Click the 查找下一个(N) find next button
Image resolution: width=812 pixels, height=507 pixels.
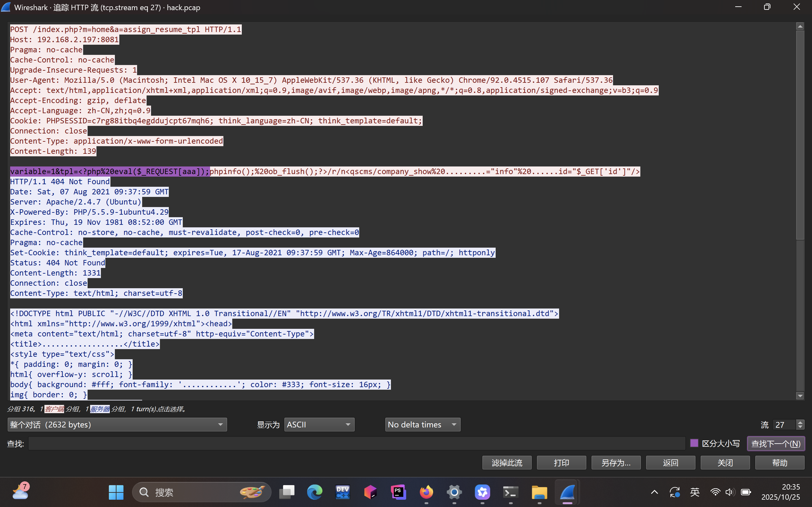776,444
